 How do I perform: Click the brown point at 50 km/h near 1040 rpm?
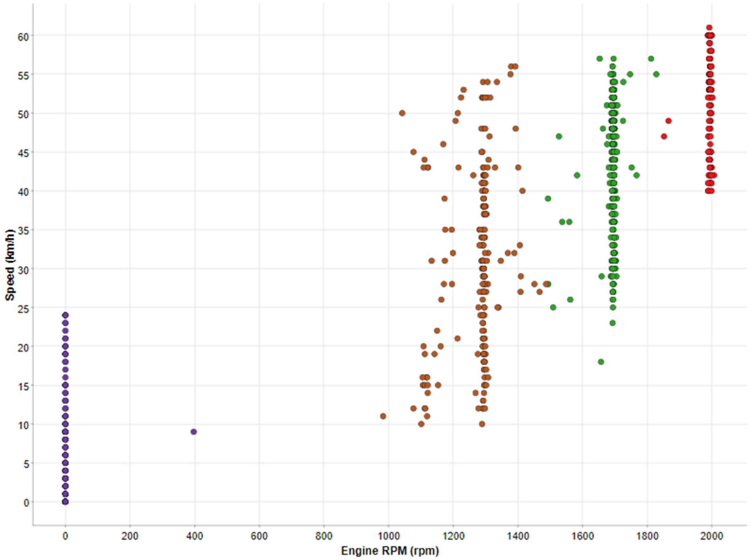pyautogui.click(x=402, y=113)
